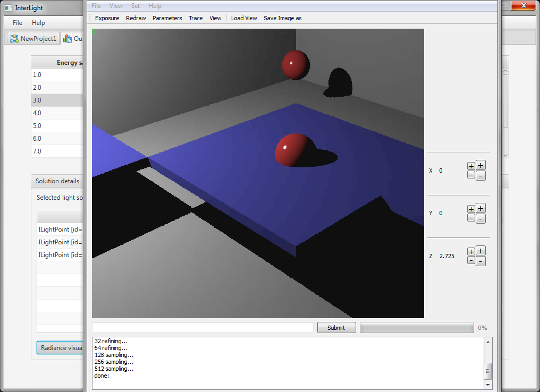Screen dimensions: 540x392
Task: Start Trace from the toolbar
Action: click(x=196, y=18)
